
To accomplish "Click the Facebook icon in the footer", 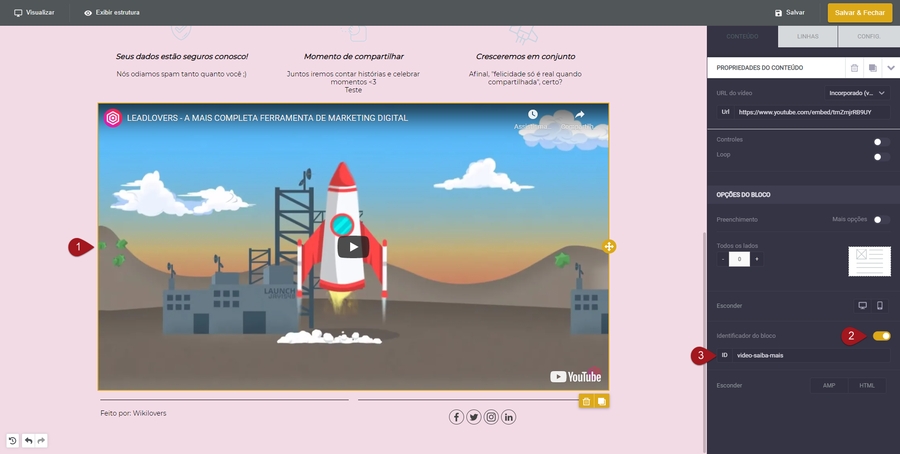I will (x=456, y=417).
